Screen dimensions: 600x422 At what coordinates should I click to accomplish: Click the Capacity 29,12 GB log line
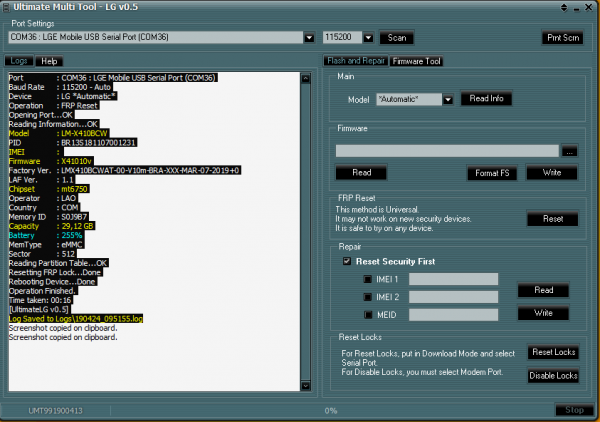(52, 226)
